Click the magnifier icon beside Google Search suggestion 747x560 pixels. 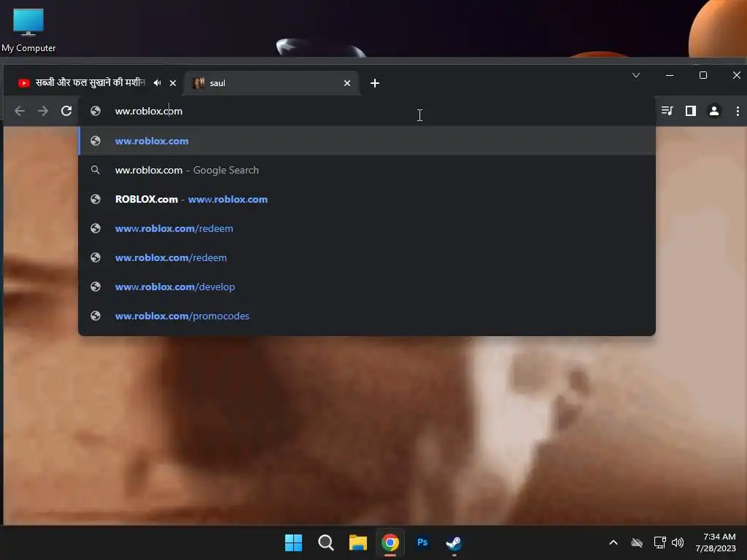(x=96, y=170)
